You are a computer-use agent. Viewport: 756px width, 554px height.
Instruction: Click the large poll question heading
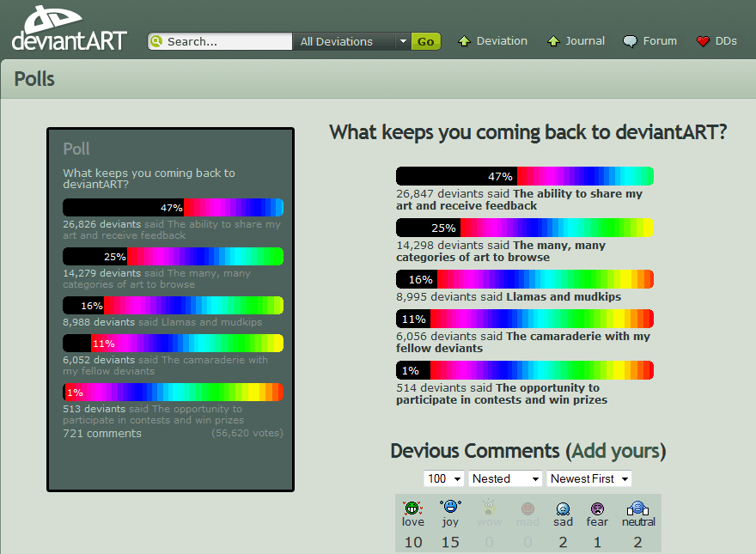(x=528, y=132)
